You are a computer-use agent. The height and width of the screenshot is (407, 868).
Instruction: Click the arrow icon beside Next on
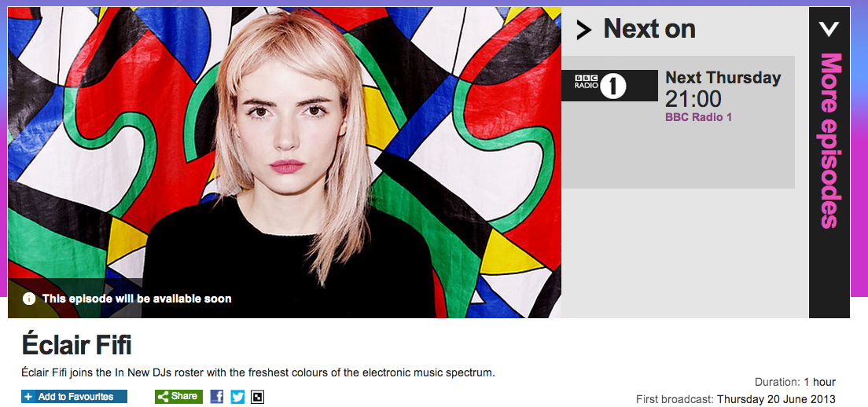point(583,29)
